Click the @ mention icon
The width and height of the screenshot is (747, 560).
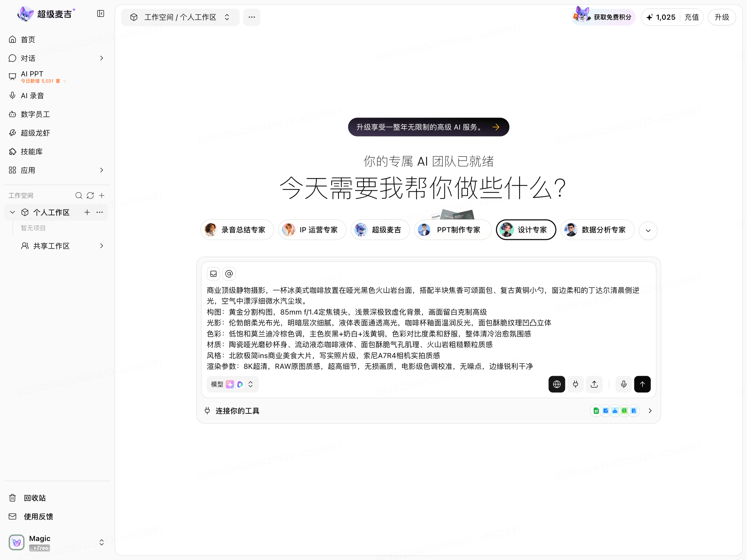(229, 274)
